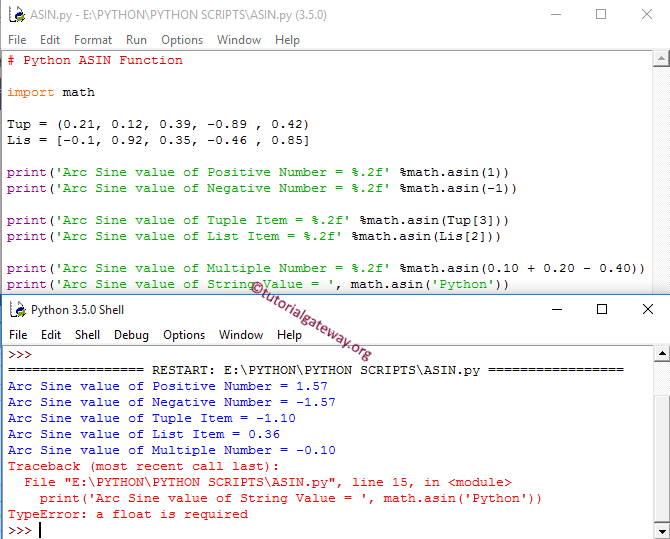670x539 pixels.
Task: Click the 'Lis = [-0.1, ...' line
Action: (158, 140)
